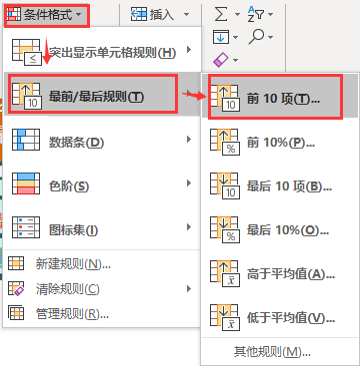This screenshot has height=366, width=360.
Task: Select 高于平均值(A)... rule
Action: click(x=280, y=274)
